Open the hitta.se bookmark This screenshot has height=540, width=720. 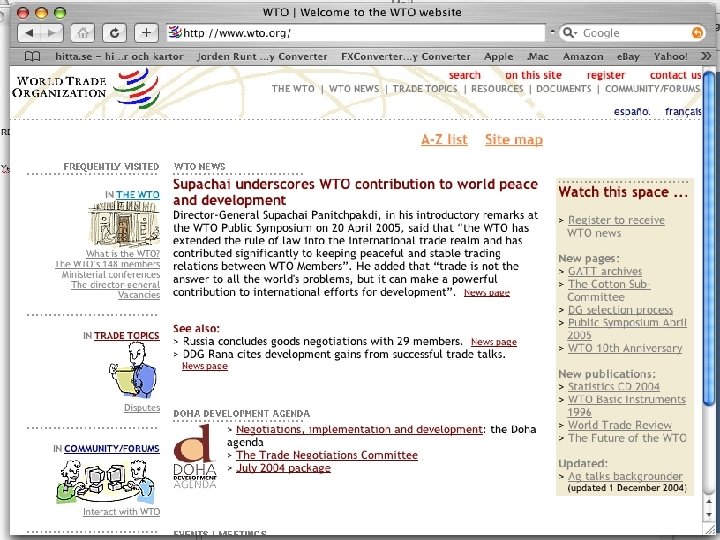coord(119,56)
